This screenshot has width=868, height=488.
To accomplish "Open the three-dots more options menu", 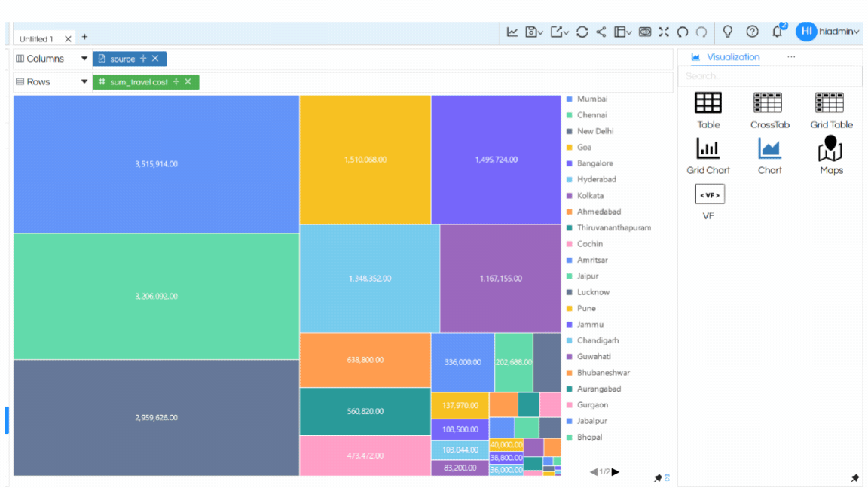I will 791,57.
